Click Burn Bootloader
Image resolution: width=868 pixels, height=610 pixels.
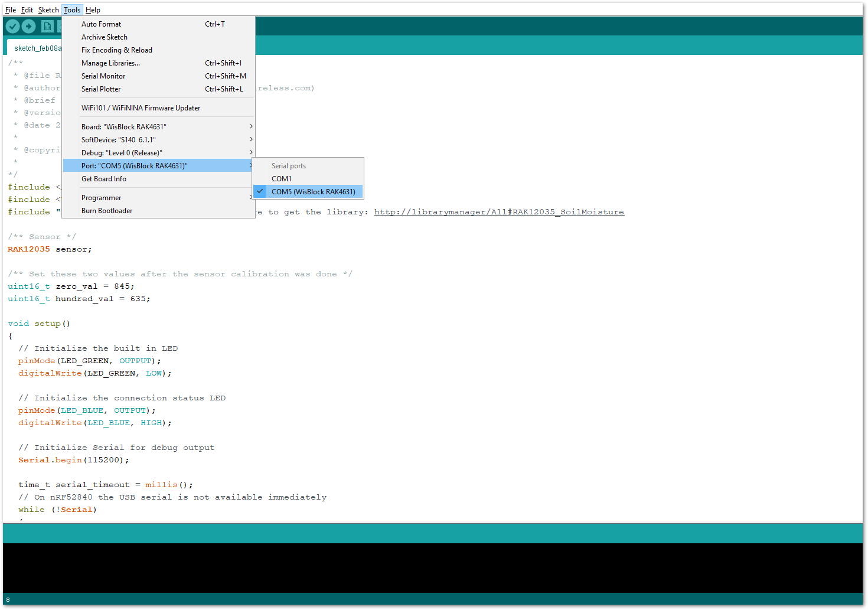(159, 211)
